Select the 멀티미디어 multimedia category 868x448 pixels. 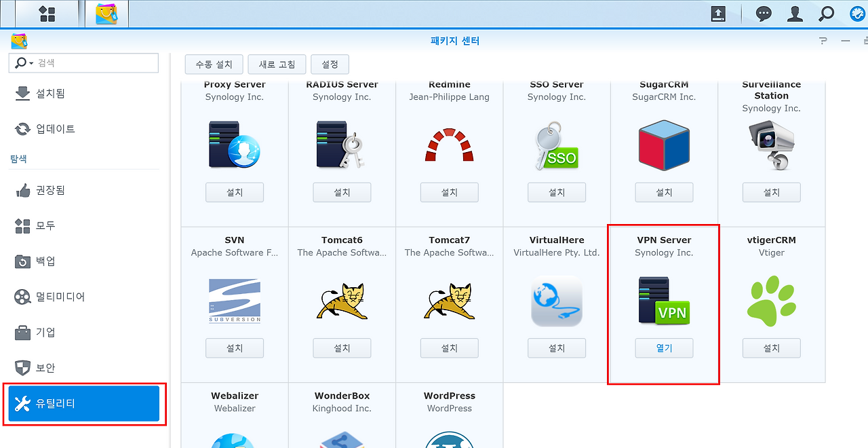[x=84, y=297]
